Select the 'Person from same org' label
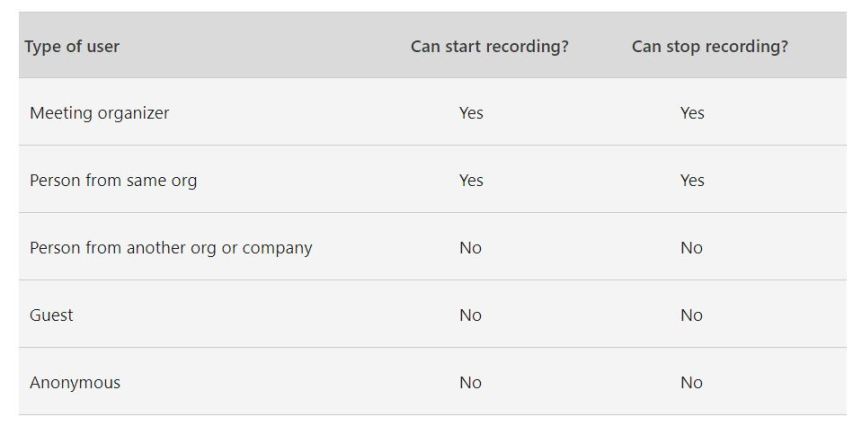The height and width of the screenshot is (426, 862). 113,181
